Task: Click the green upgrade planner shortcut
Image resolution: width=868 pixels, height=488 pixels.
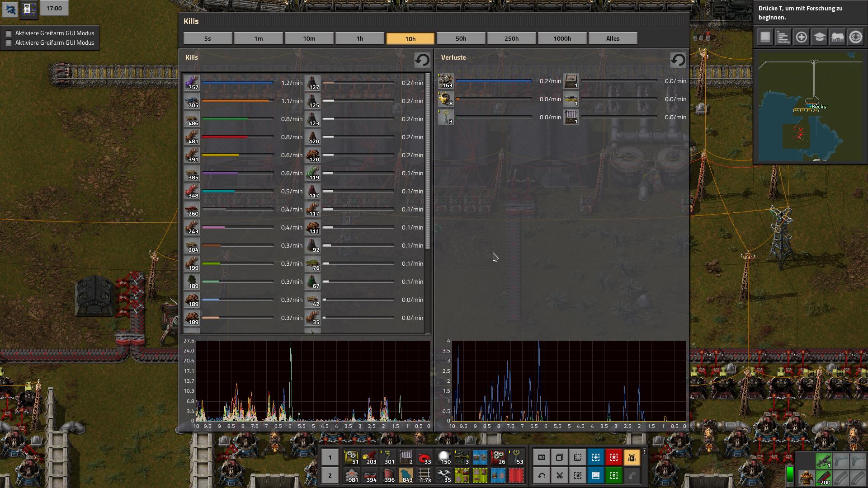Action: 613,475
